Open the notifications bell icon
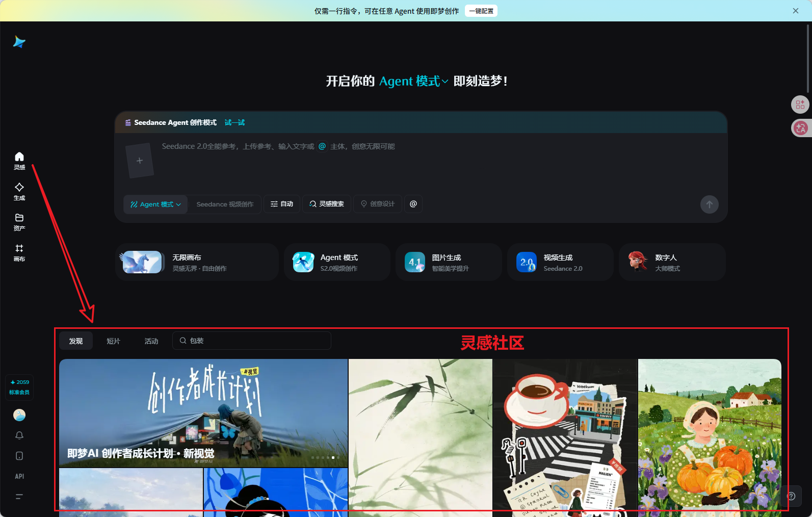812x517 pixels. coord(19,435)
